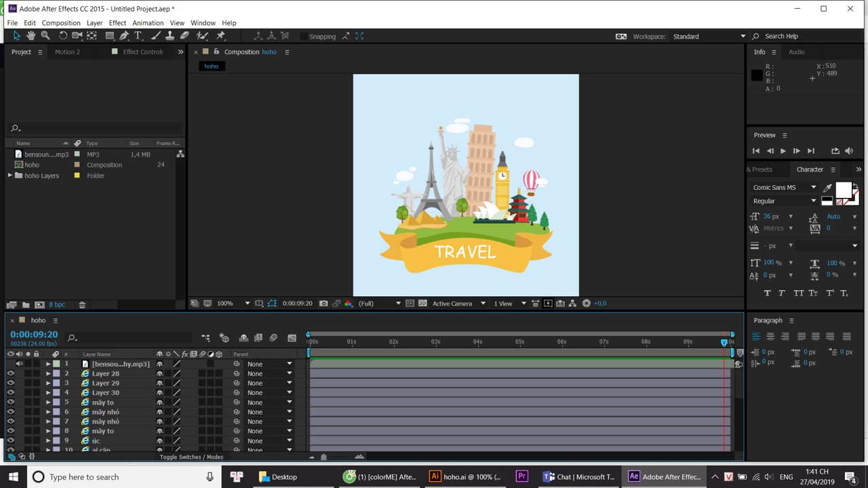Open the Regular font style dropdown

[x=784, y=201]
